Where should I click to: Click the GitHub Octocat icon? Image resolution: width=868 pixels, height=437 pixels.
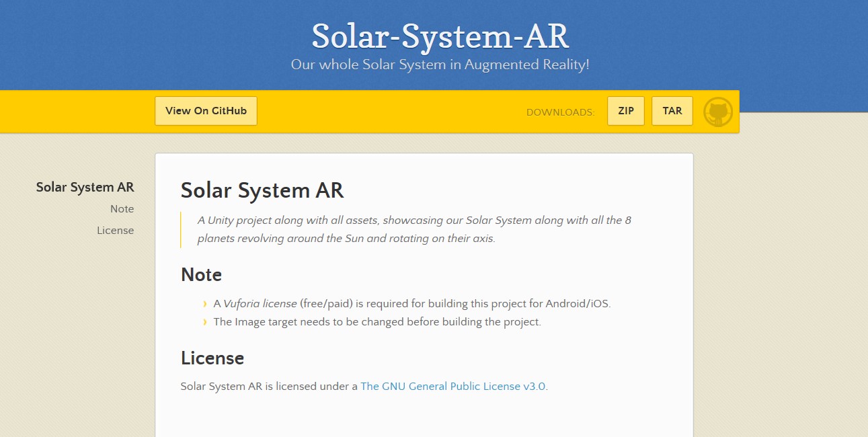pos(717,112)
